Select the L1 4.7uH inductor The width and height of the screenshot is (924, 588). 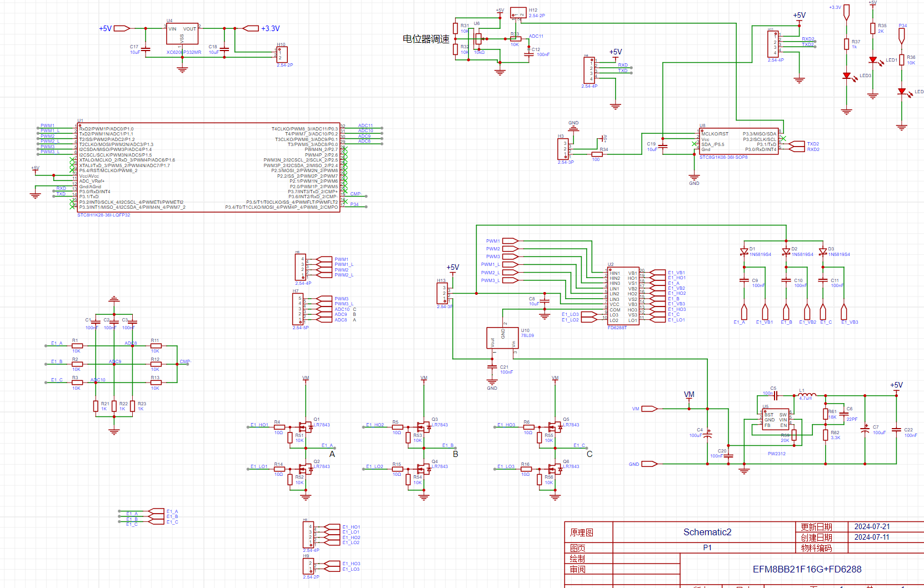[807, 394]
